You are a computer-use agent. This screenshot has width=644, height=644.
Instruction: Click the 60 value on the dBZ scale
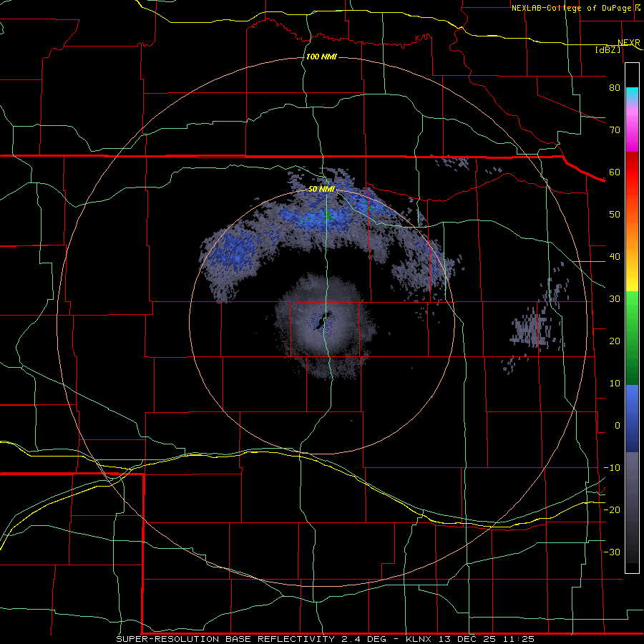click(615, 172)
